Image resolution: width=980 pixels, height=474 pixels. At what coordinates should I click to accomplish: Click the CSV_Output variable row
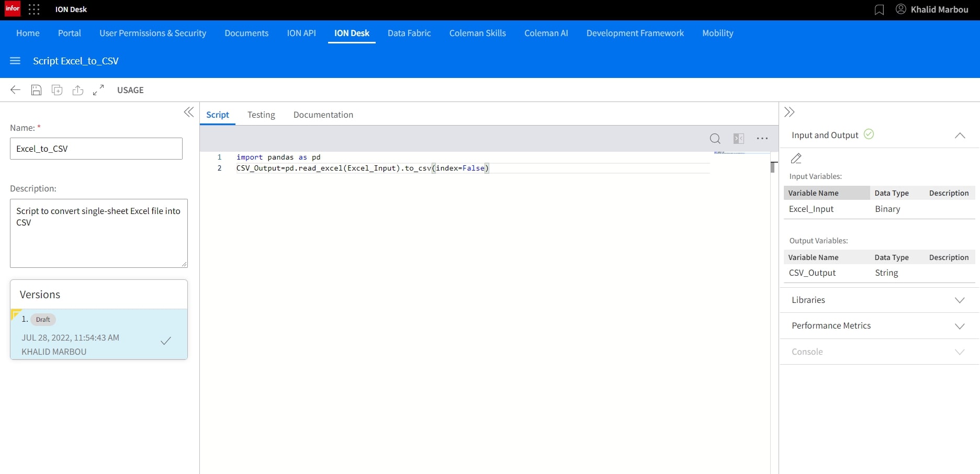pyautogui.click(x=879, y=273)
